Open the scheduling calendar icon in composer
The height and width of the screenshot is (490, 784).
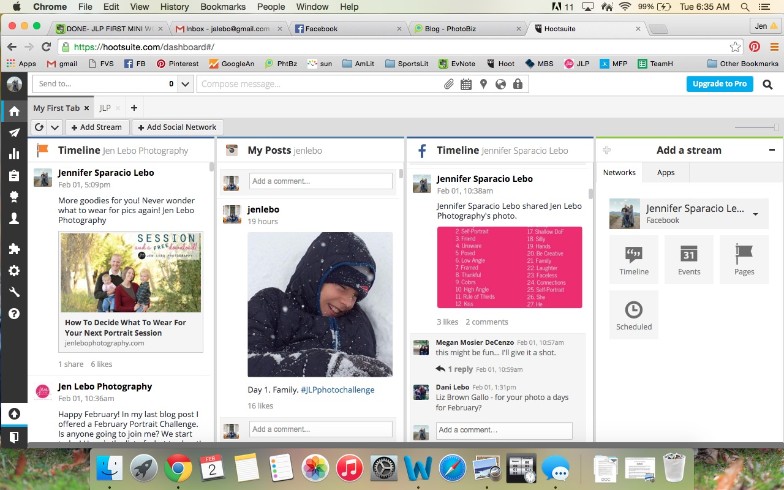[x=466, y=84]
